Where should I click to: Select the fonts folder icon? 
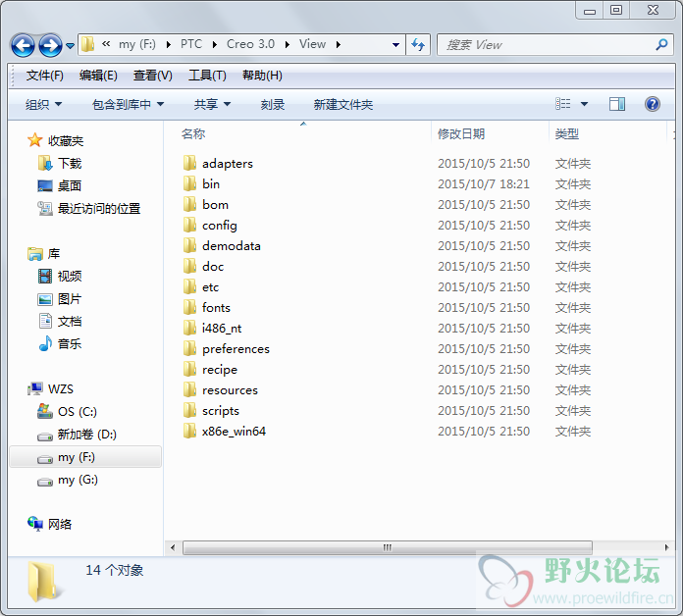coord(189,307)
